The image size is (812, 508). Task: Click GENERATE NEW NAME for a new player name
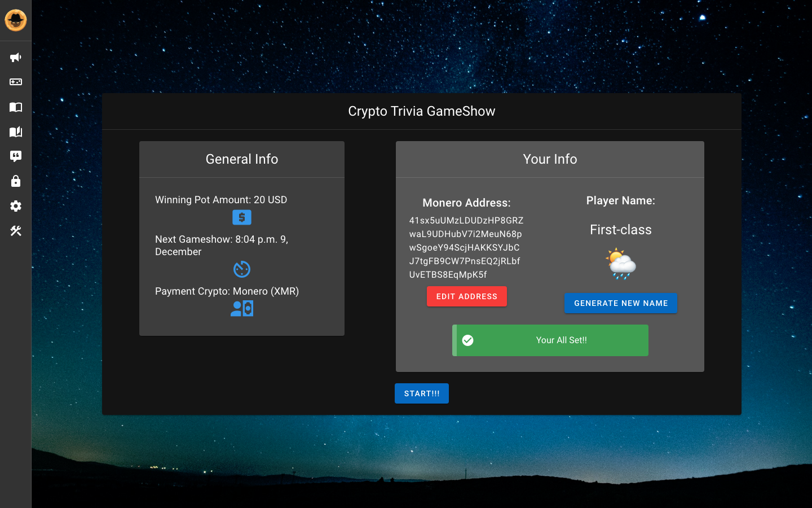621,303
